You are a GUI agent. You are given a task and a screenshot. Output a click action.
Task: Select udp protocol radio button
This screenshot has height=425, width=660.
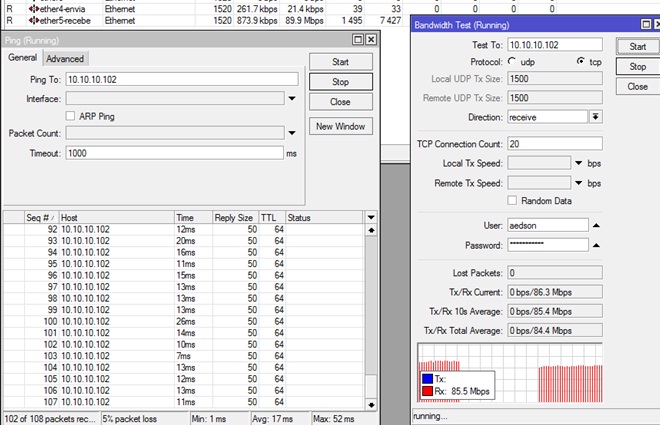tap(512, 61)
